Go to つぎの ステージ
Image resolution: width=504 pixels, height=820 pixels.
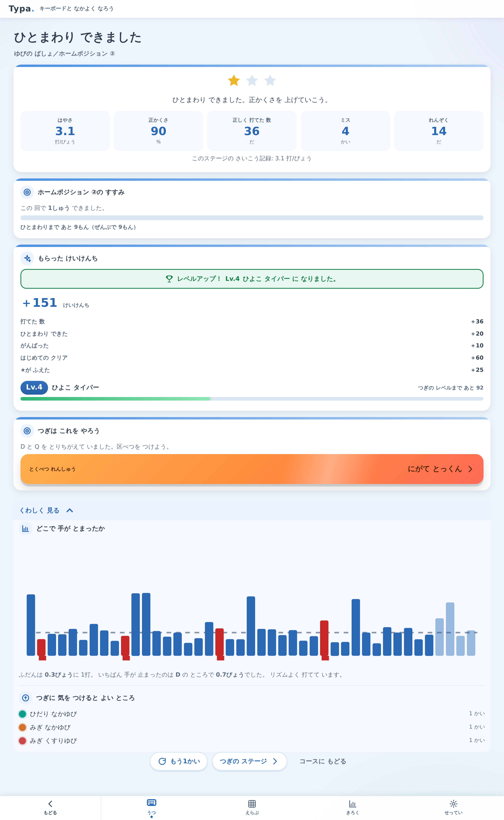[249, 761]
